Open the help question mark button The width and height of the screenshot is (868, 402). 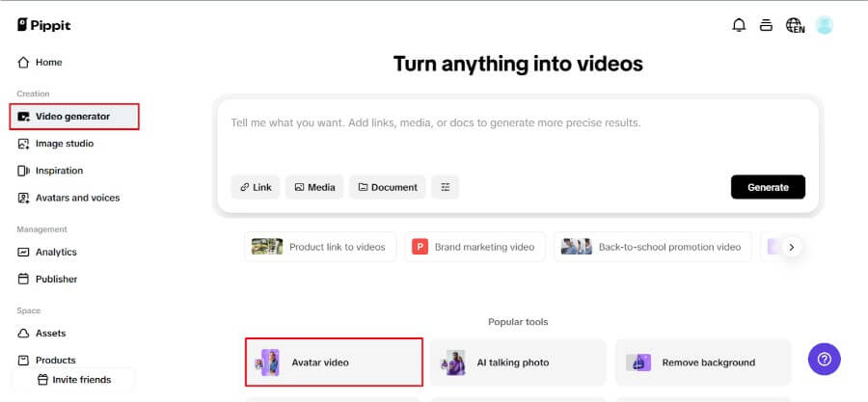(x=825, y=360)
